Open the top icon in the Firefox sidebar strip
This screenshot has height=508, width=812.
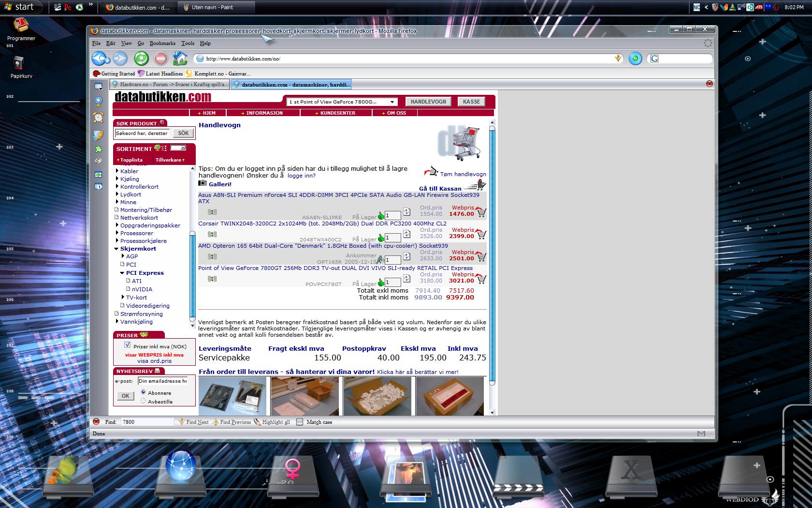coord(99,87)
